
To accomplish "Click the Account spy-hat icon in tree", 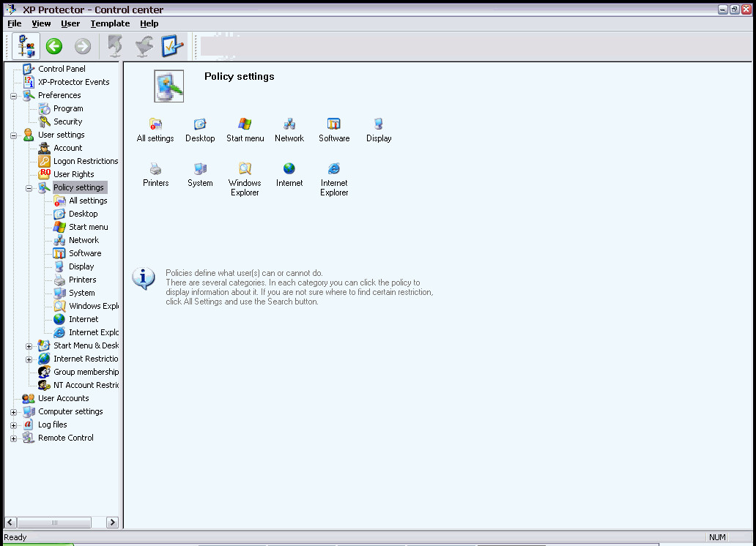I will click(x=45, y=148).
